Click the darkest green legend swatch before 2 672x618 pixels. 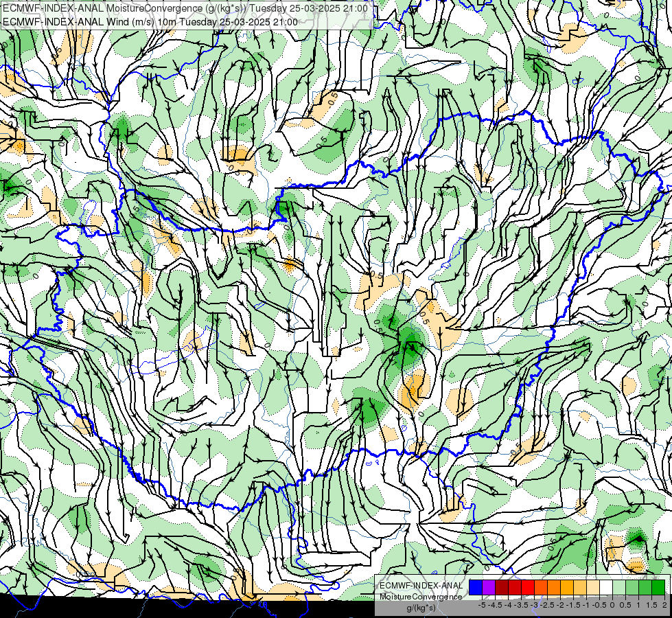[x=658, y=587]
